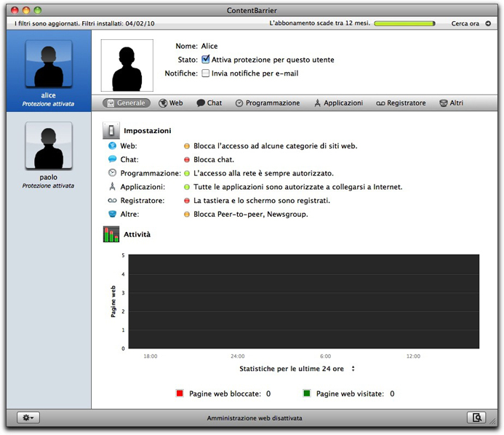This screenshot has width=504, height=435.
Task: Open the Applicazioni tab
Action: 338,103
